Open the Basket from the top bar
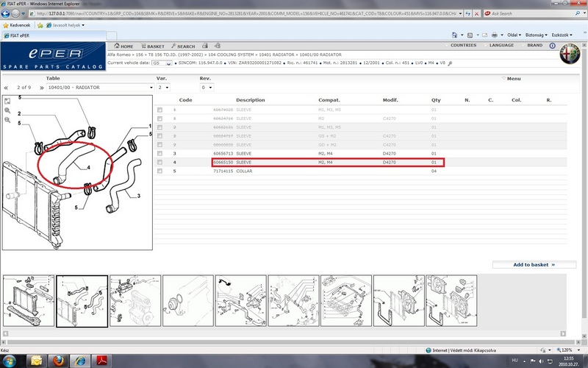Viewport: 588px width, 368px height. (x=153, y=46)
